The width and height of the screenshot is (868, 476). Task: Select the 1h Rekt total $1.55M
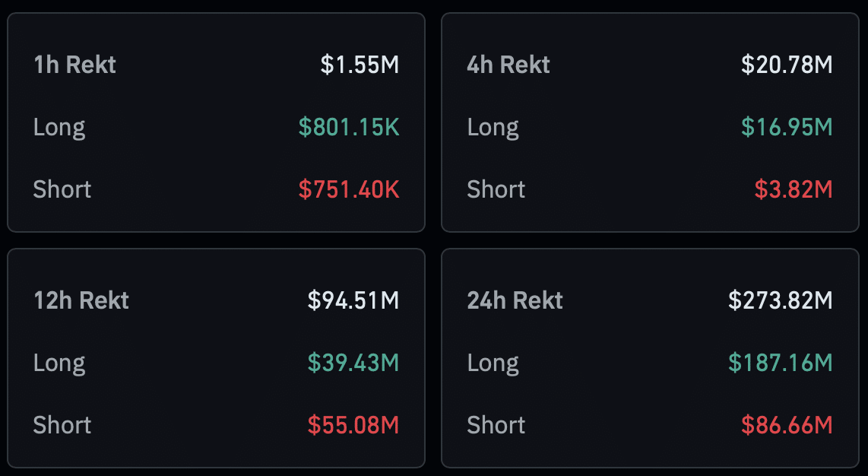[x=360, y=65]
